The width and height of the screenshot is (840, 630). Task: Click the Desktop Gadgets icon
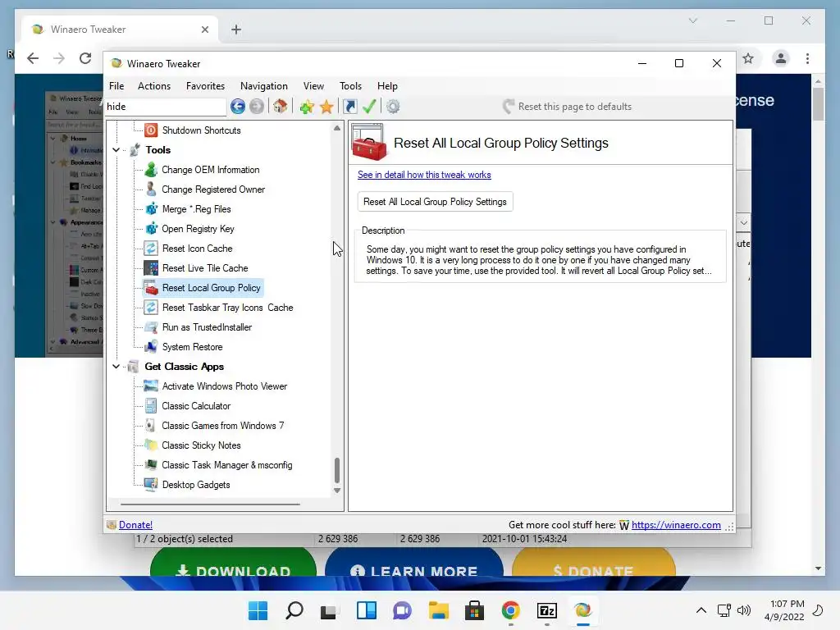click(151, 485)
